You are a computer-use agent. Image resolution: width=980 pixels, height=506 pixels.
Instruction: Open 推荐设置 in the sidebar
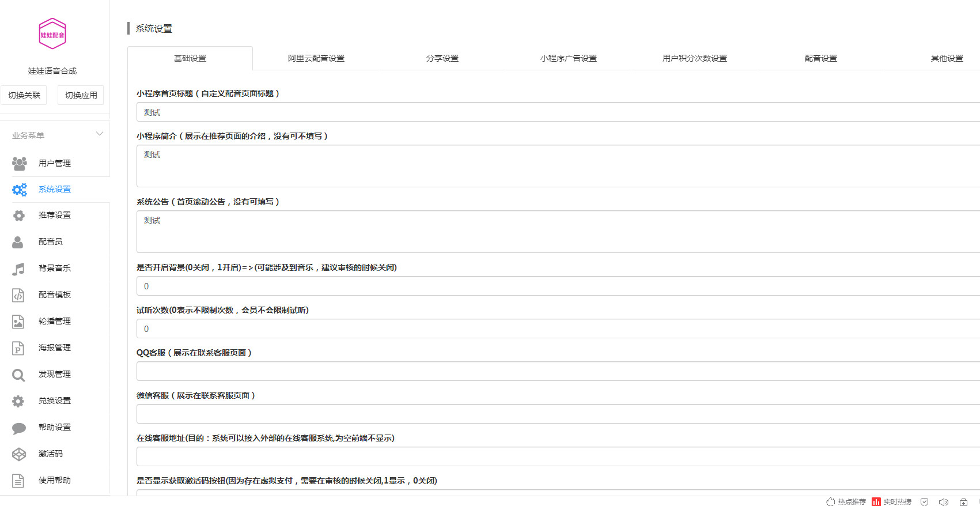click(55, 215)
